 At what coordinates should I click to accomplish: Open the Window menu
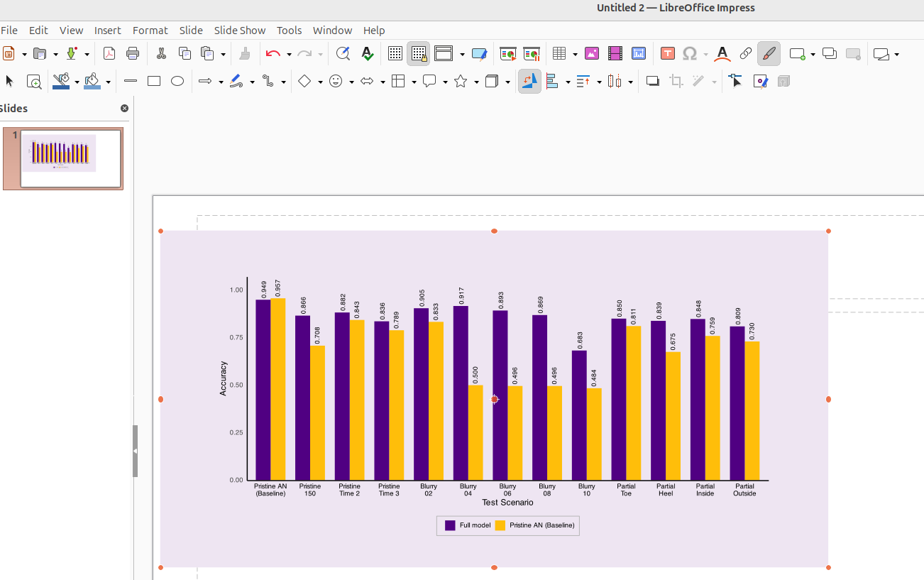332,30
